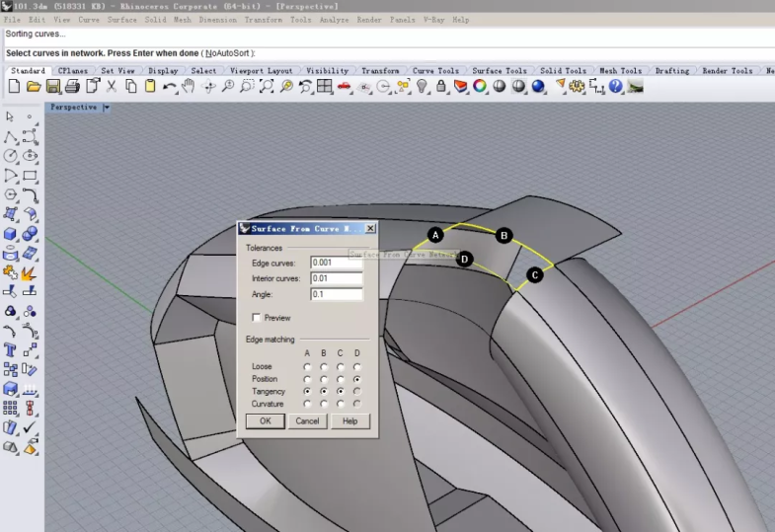This screenshot has width=775, height=532.
Task: Click the Undo arrow icon
Action: pos(169,87)
